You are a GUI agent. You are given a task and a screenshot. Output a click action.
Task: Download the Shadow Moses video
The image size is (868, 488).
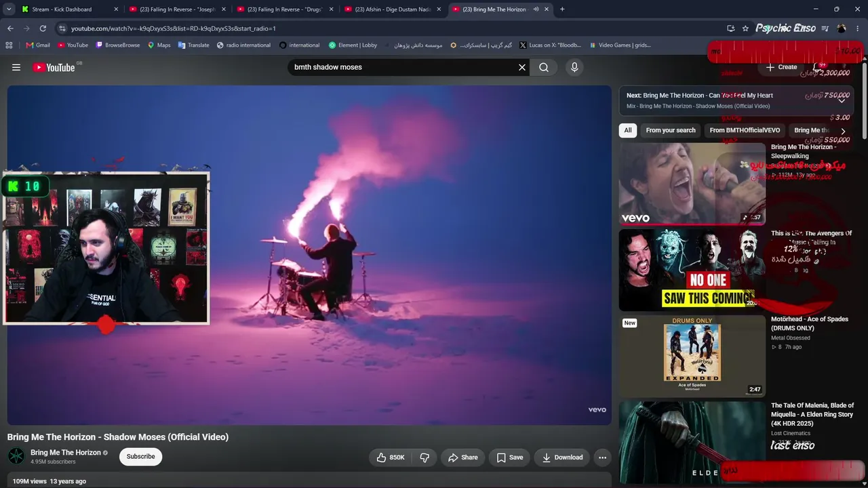[x=562, y=457]
